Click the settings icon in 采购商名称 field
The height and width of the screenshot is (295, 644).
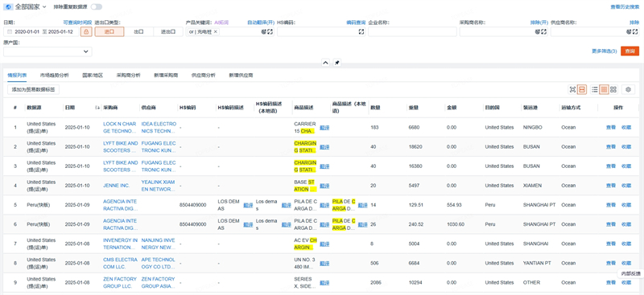tap(538, 31)
